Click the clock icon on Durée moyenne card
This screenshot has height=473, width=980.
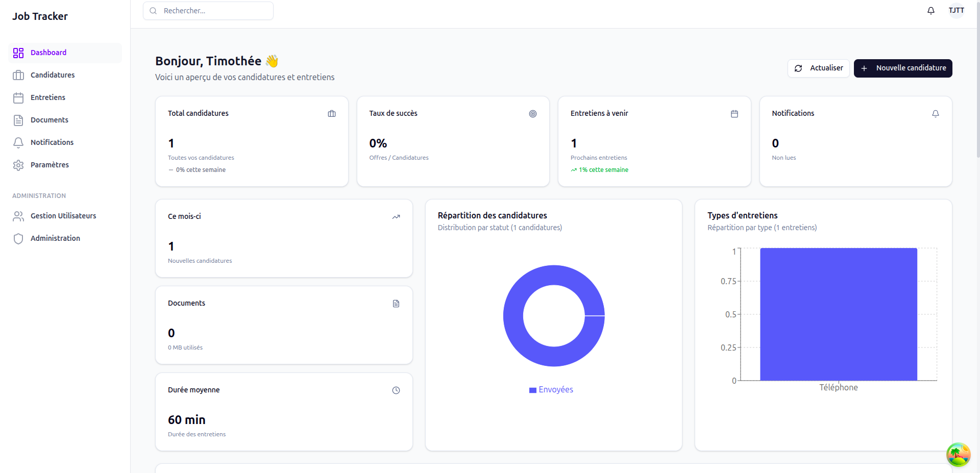(396, 390)
